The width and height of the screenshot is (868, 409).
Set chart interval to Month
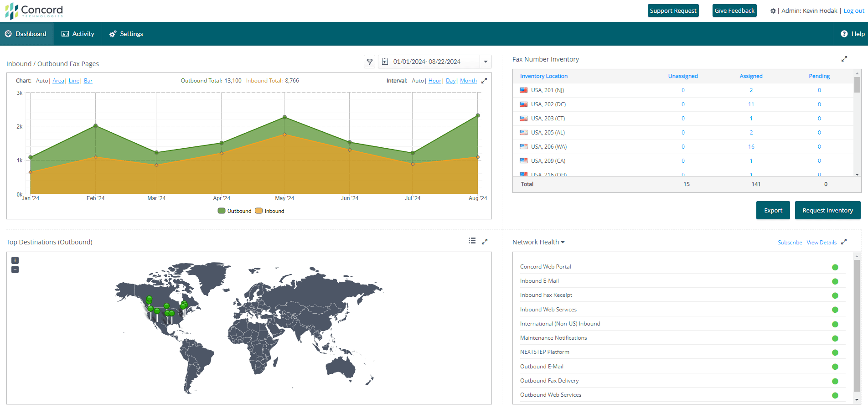click(x=468, y=81)
